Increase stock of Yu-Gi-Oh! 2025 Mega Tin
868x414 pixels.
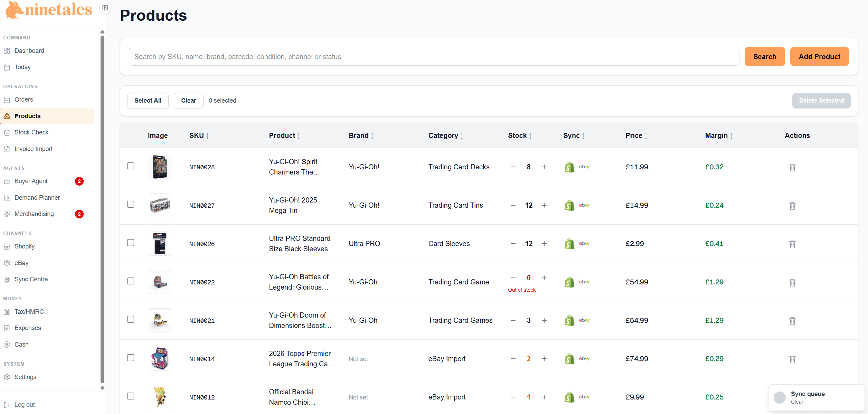[544, 205]
